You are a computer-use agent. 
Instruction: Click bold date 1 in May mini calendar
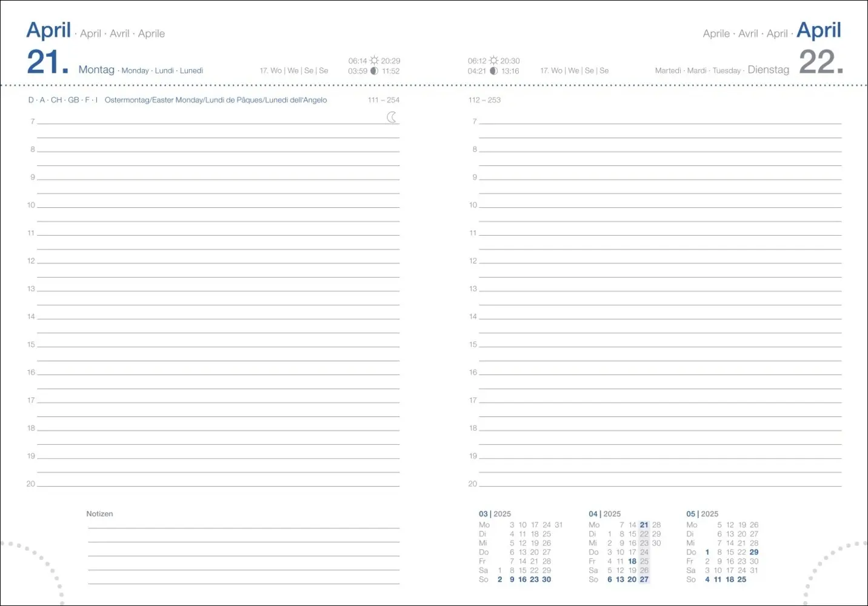[x=707, y=552]
